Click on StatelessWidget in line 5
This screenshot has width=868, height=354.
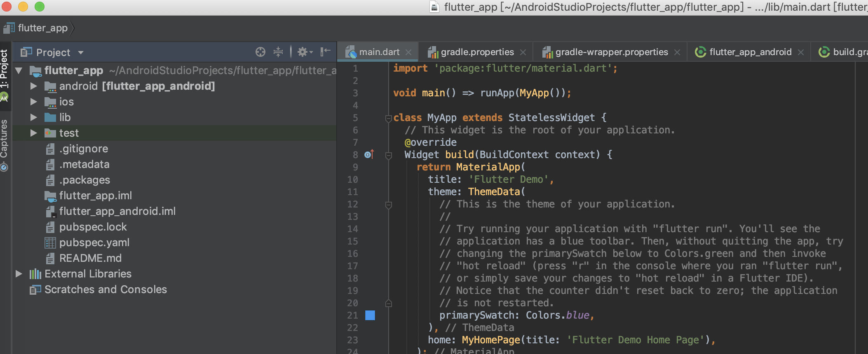coord(551,118)
